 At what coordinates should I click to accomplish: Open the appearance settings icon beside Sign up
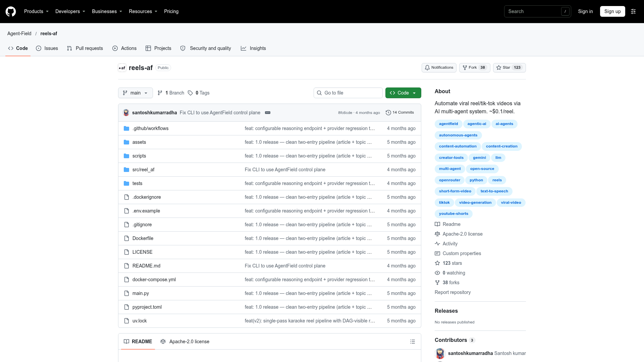633,11
